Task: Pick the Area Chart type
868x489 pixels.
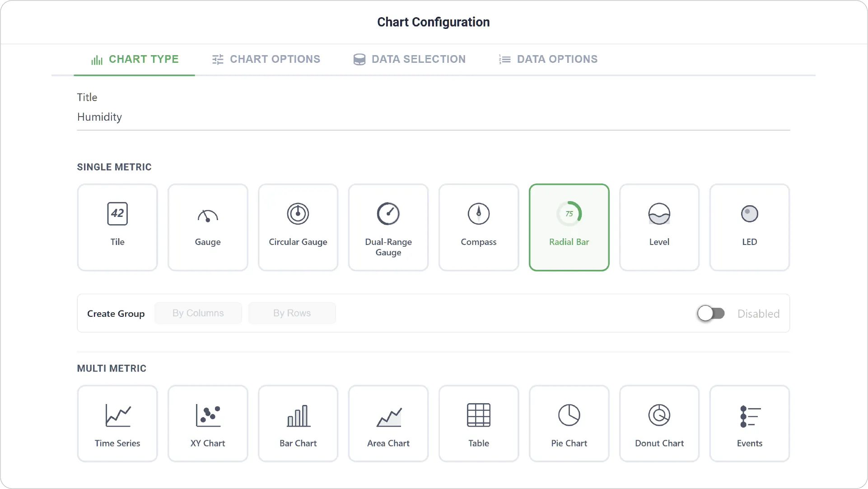Action: click(388, 423)
